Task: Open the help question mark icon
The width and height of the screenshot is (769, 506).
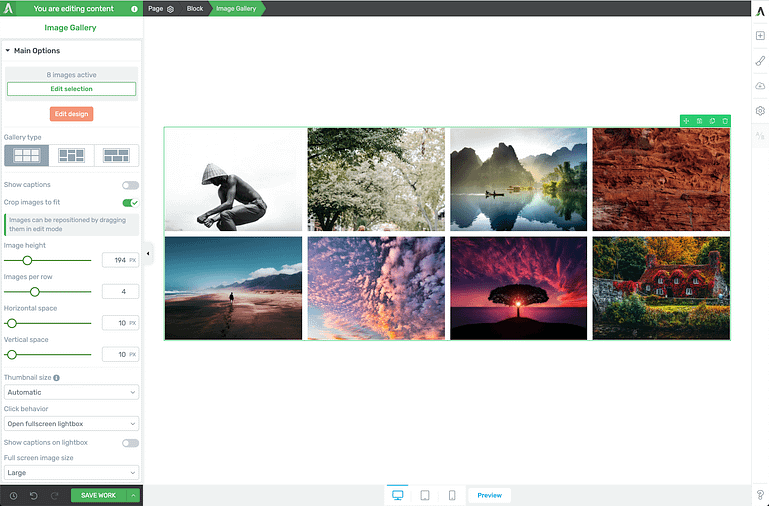Action: [x=760, y=495]
